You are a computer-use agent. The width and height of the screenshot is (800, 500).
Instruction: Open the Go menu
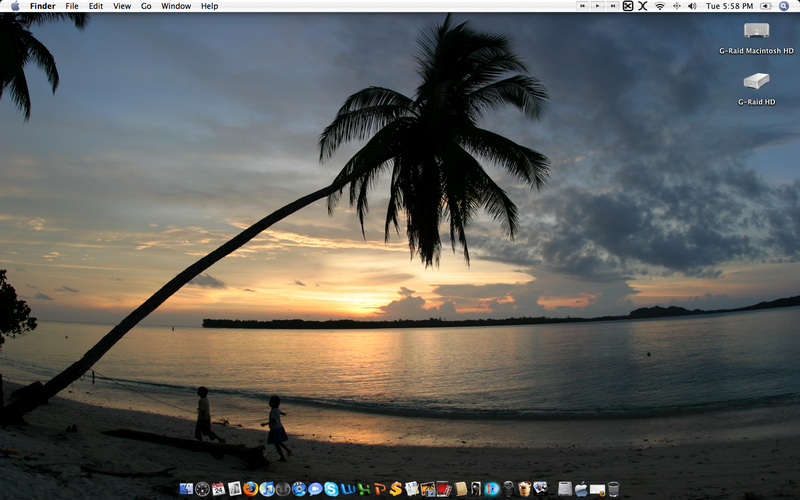[x=146, y=6]
